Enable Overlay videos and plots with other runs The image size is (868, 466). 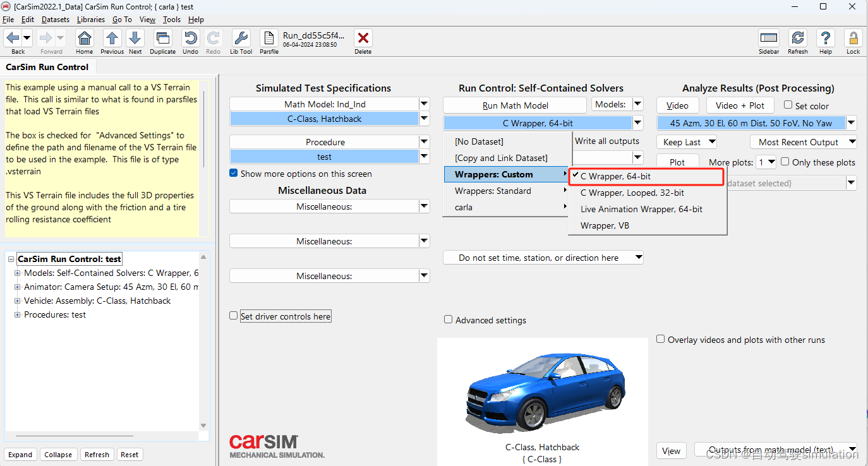(x=661, y=339)
